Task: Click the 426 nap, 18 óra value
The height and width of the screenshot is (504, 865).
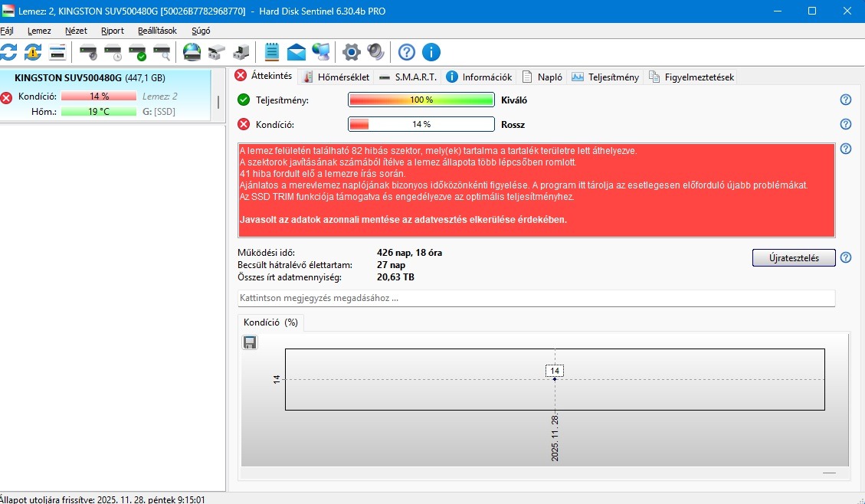Action: (409, 253)
